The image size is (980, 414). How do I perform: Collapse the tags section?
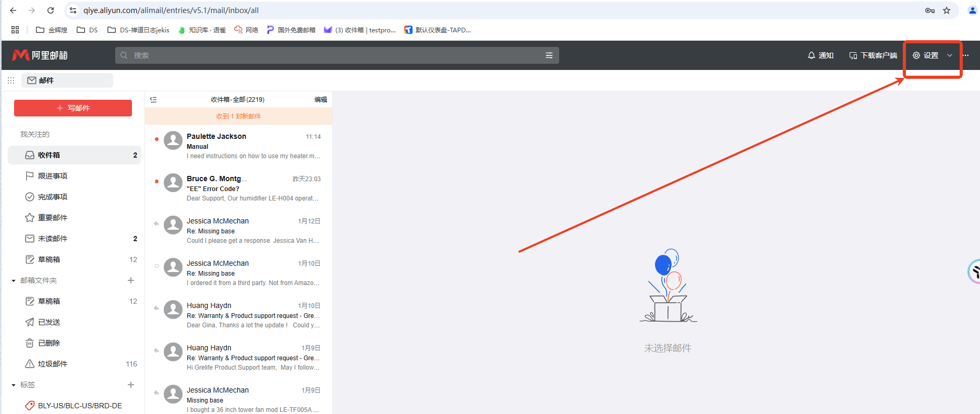(x=14, y=385)
